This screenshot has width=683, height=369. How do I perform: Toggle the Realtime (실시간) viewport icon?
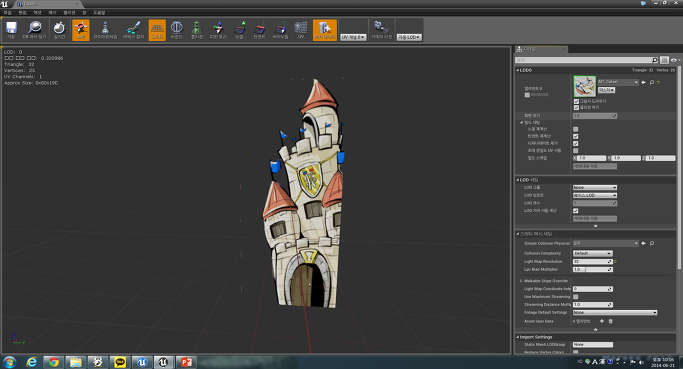pyautogui.click(x=59, y=30)
